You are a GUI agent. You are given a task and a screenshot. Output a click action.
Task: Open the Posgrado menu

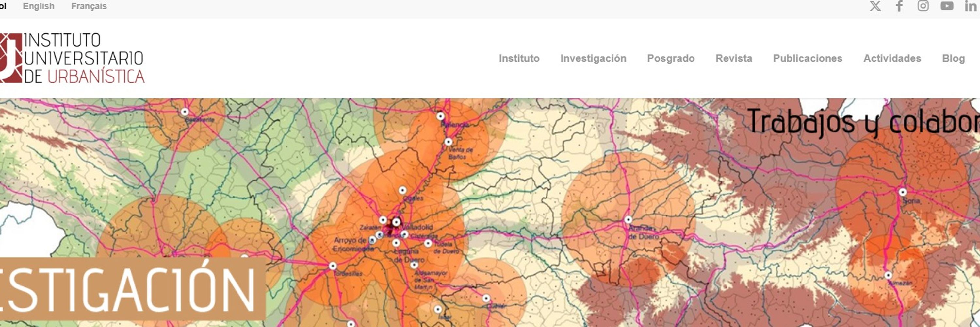click(x=671, y=58)
